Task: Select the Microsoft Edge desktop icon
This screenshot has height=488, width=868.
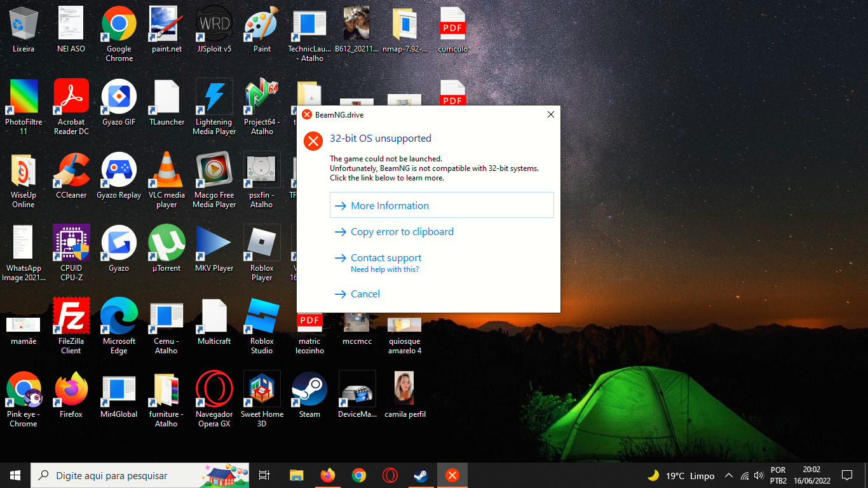Action: tap(119, 316)
